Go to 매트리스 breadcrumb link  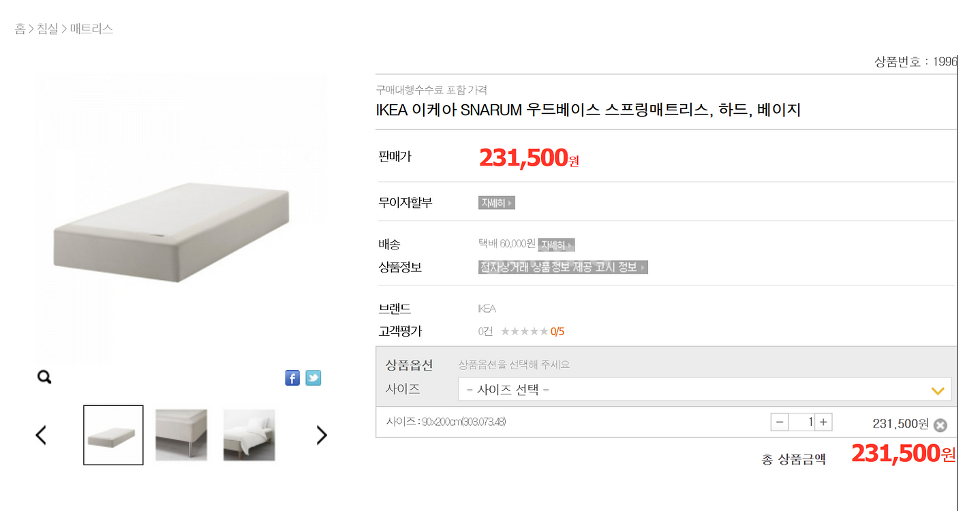point(91,29)
